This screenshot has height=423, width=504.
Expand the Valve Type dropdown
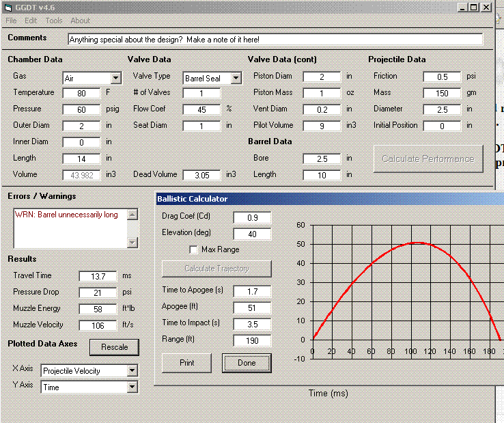point(236,79)
